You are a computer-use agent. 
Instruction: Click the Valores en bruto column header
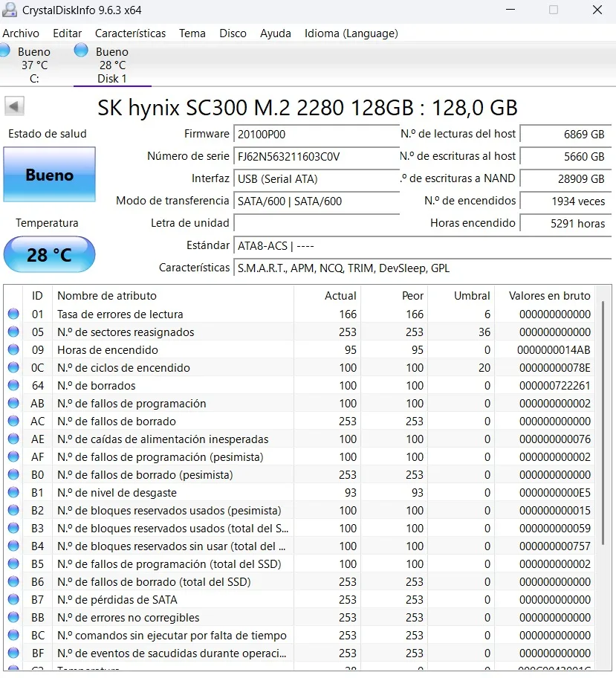point(545,296)
